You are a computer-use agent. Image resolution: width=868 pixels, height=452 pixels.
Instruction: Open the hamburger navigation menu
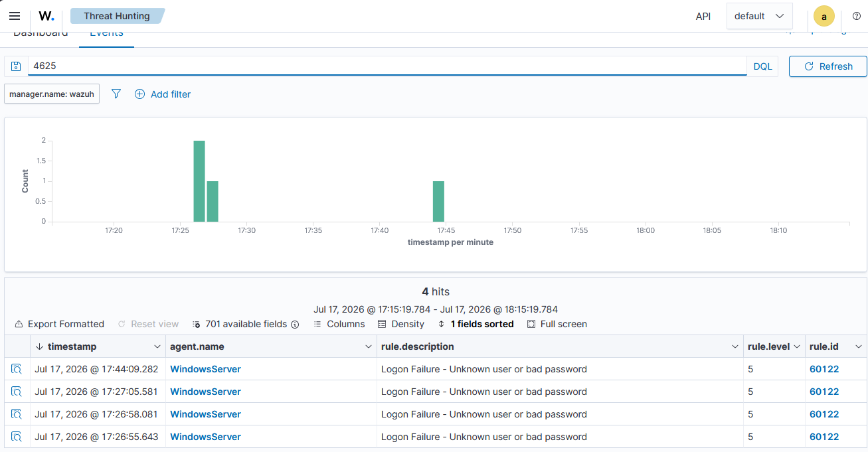pos(15,16)
